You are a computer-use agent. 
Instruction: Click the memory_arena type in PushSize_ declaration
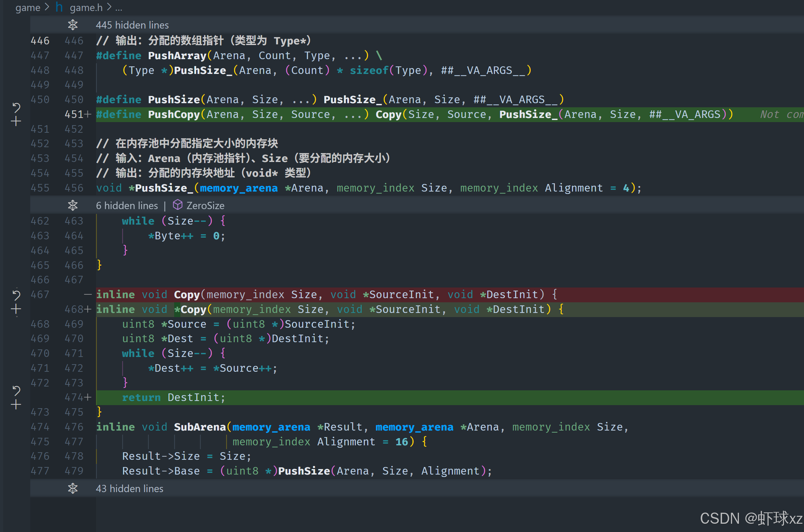(239, 188)
